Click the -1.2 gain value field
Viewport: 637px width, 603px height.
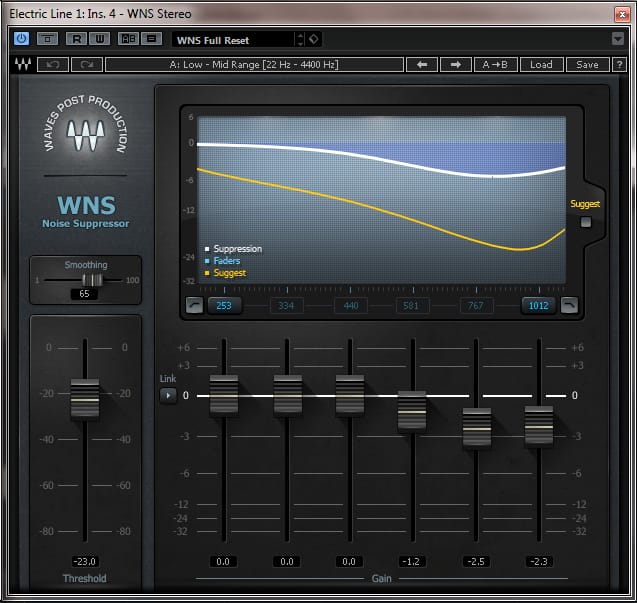pos(412,562)
